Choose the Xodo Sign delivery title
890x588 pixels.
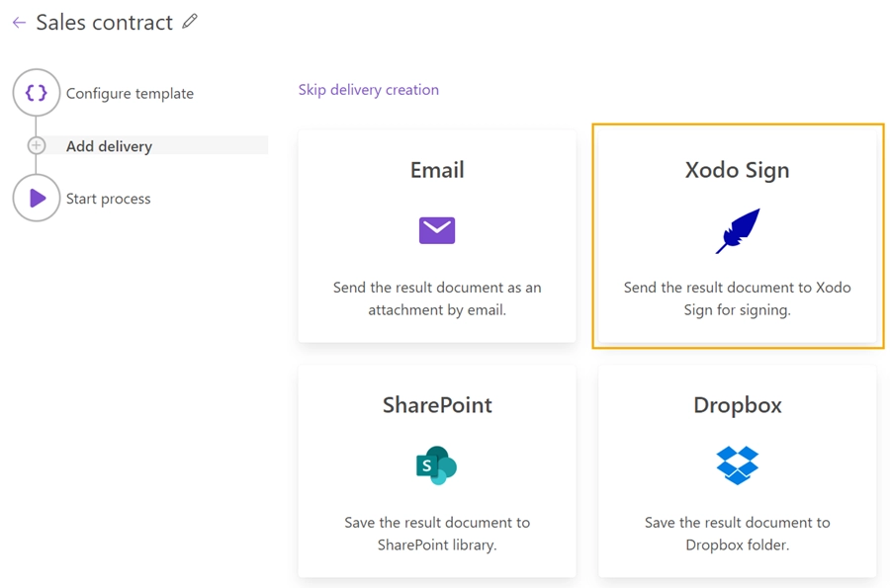(738, 170)
